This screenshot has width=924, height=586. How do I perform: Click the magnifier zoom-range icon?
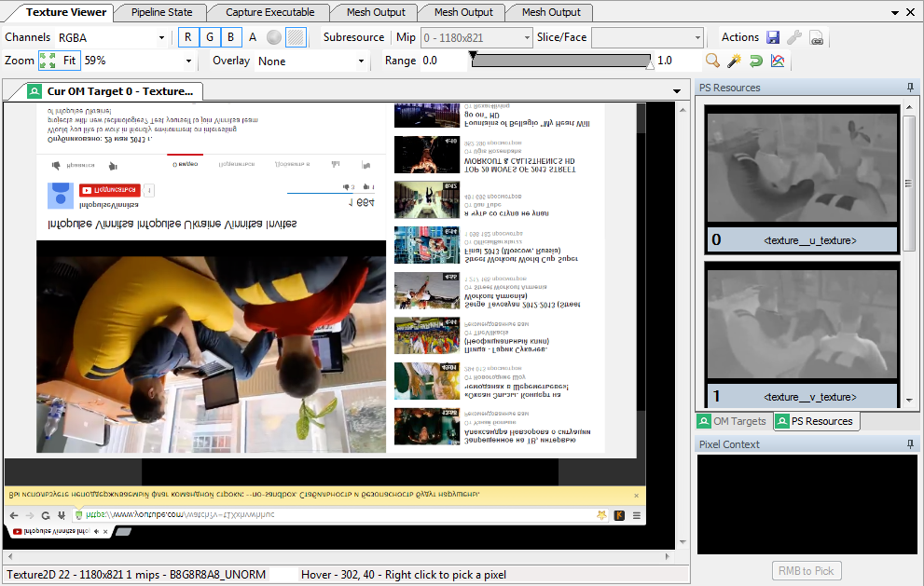click(x=712, y=61)
